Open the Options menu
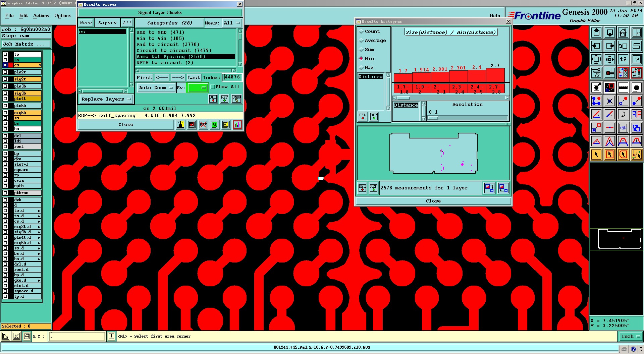This screenshot has height=354, width=644. coord(62,15)
